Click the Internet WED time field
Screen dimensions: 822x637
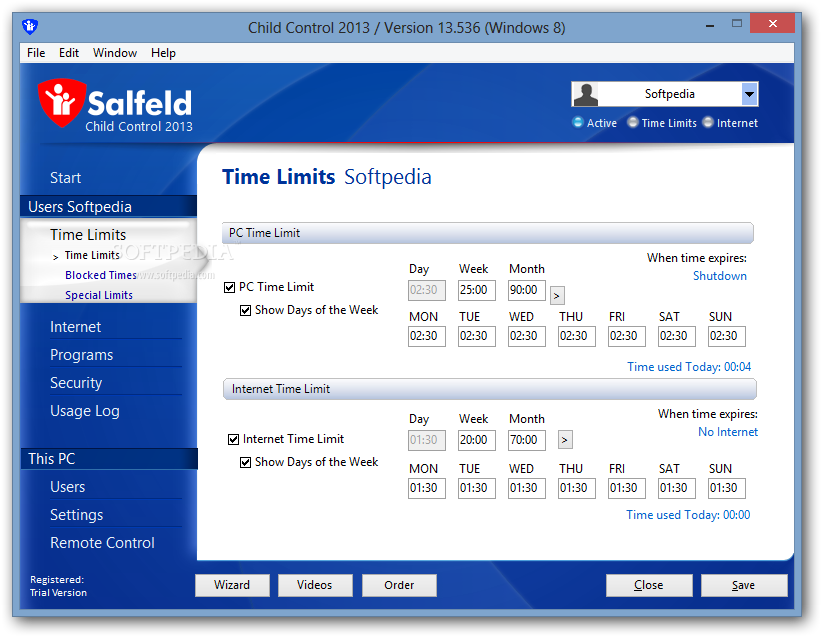point(526,488)
